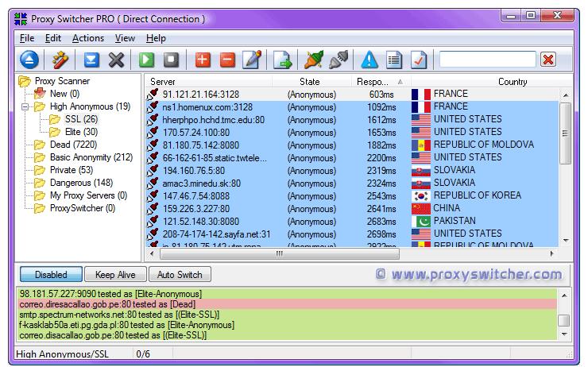Collapse the High Anonymous tree node
Image resolution: width=588 pixels, height=367 pixels.
(25, 106)
